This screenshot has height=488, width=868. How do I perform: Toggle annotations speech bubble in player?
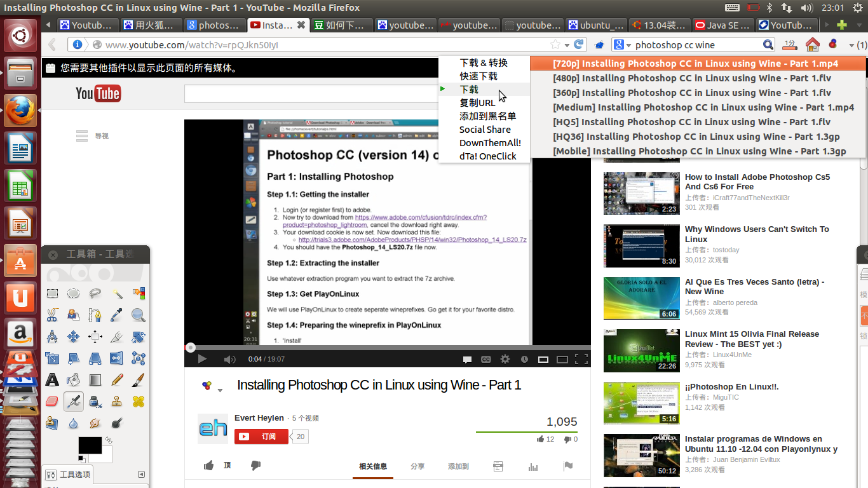click(x=467, y=360)
